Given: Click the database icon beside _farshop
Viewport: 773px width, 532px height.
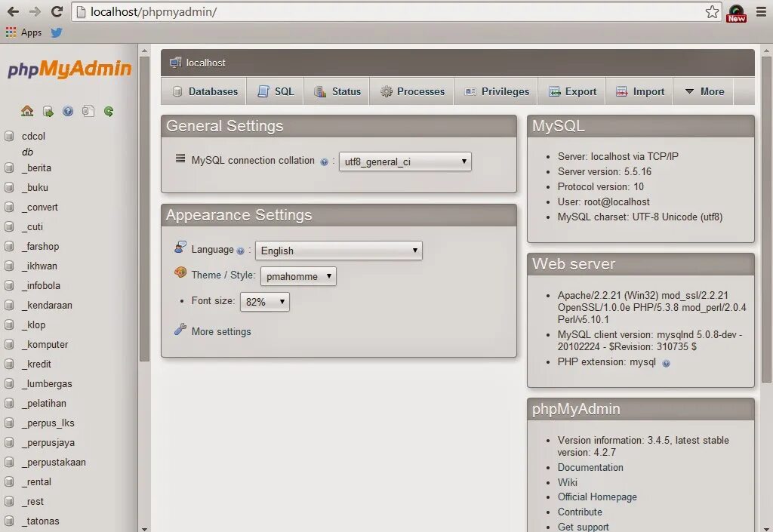Looking at the screenshot, I should [9, 246].
